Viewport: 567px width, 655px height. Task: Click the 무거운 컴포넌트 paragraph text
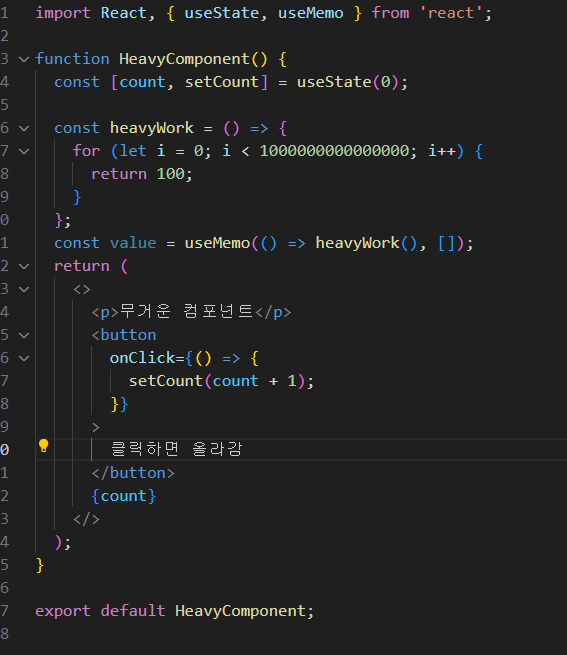pos(187,311)
